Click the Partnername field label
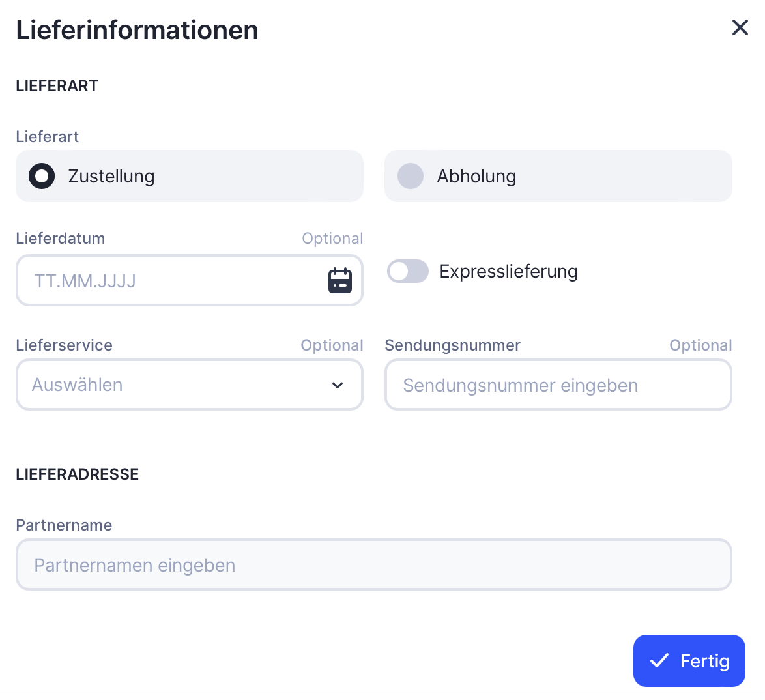765x700 pixels. point(64,525)
